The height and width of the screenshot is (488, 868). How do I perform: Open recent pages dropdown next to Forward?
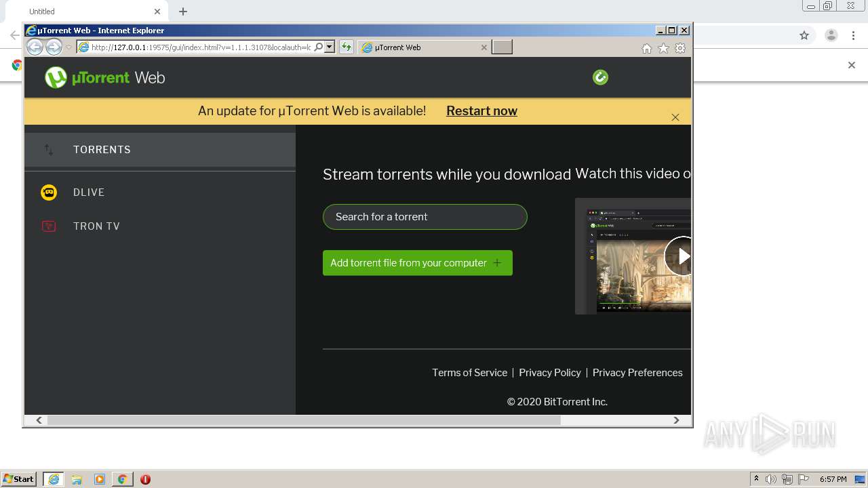(68, 47)
